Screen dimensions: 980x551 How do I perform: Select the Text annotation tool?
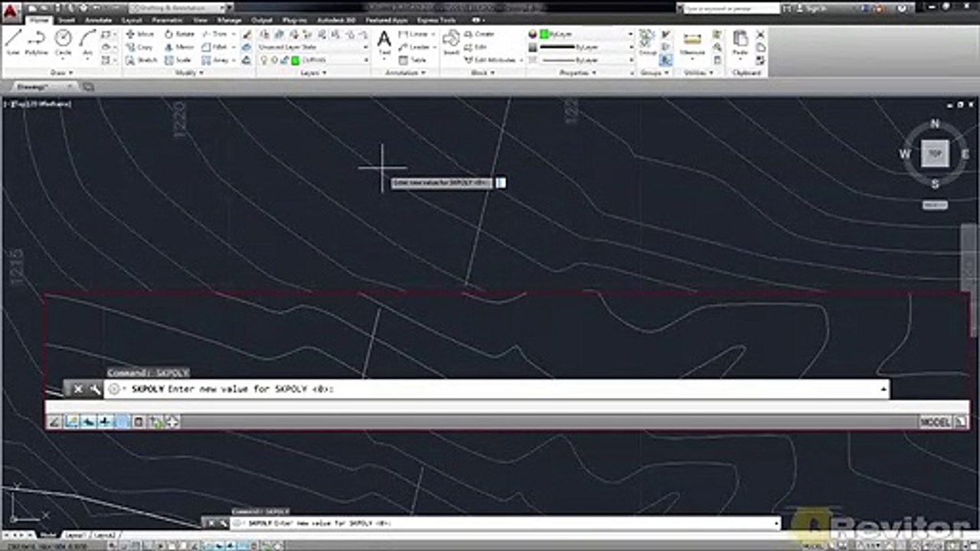click(384, 43)
